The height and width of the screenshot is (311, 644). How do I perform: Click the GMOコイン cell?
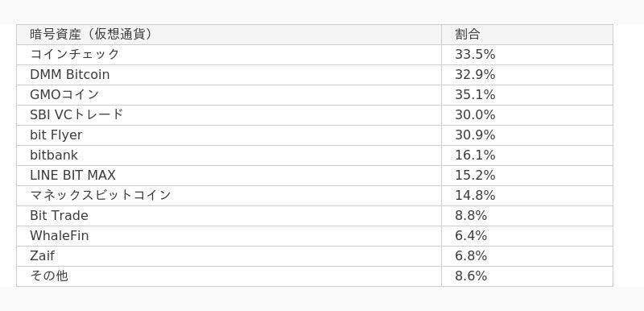[x=229, y=95]
